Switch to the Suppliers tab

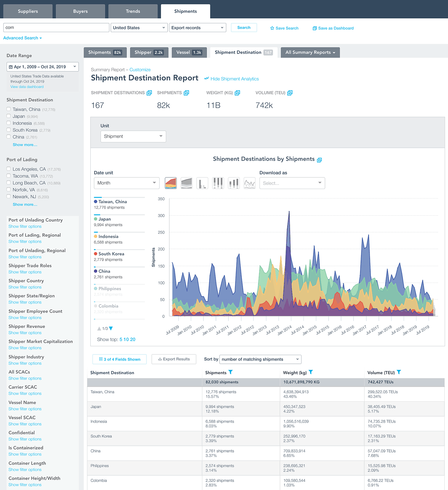28,11
